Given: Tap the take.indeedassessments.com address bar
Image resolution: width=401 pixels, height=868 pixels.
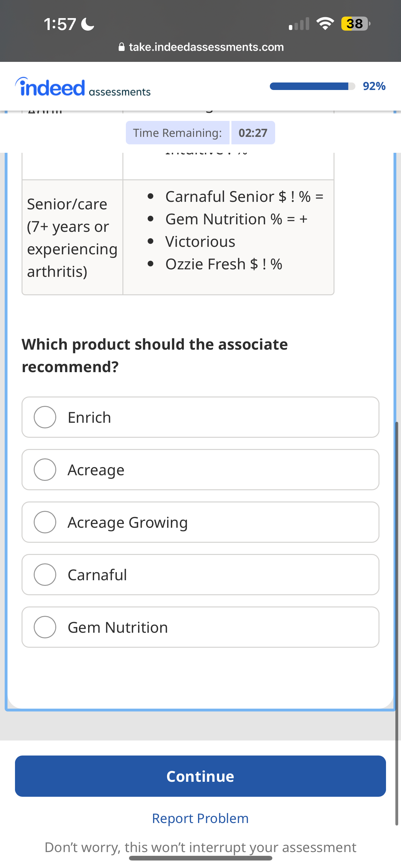Looking at the screenshot, I should 206,47.
